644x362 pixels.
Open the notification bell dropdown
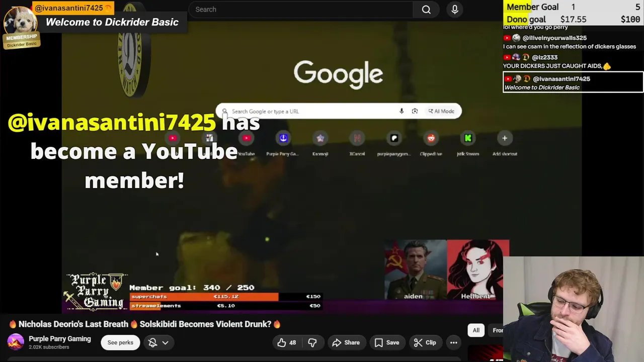pyautogui.click(x=158, y=342)
